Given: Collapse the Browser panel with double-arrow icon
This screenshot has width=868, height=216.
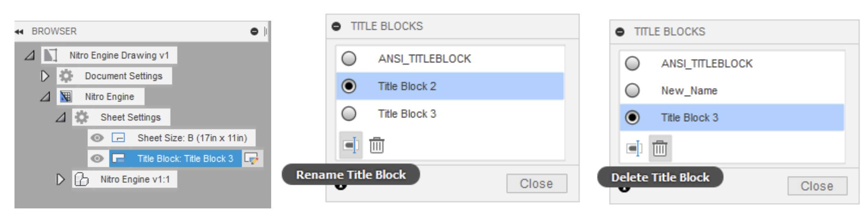Looking at the screenshot, I should (19, 32).
